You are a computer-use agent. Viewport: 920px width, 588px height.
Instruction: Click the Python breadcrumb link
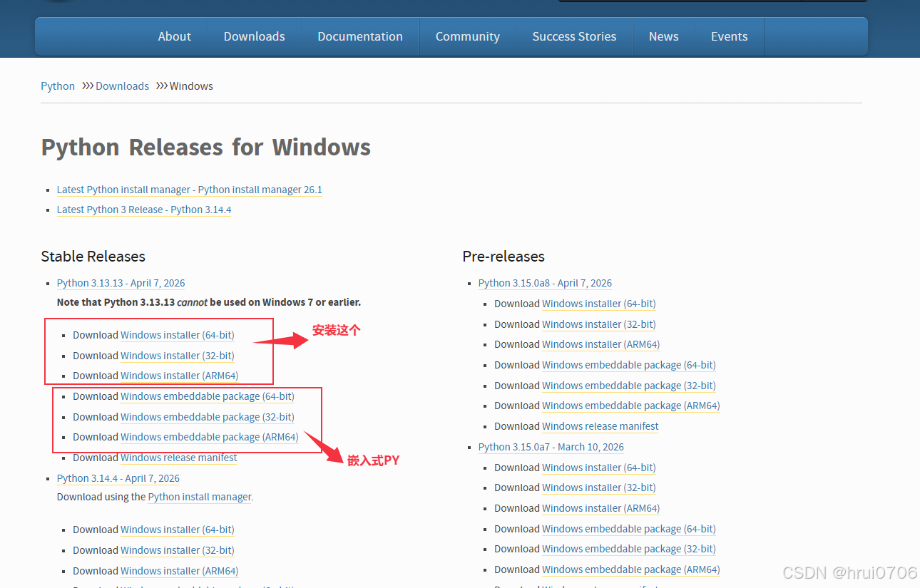click(58, 86)
